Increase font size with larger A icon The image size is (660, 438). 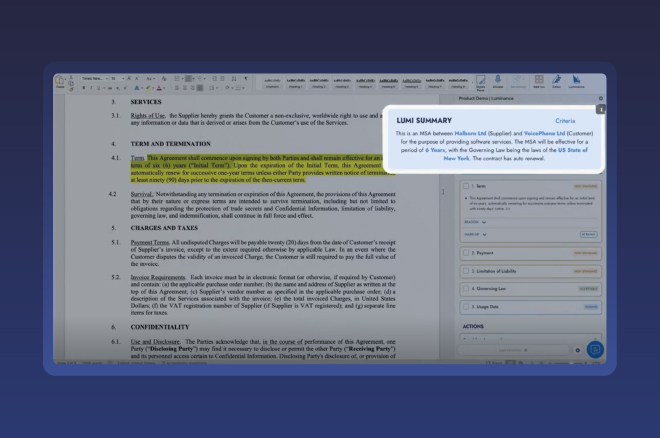(129, 79)
